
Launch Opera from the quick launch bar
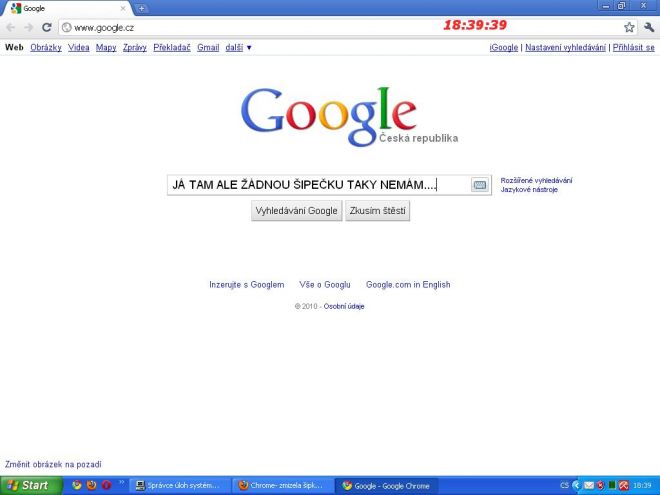[x=106, y=485]
